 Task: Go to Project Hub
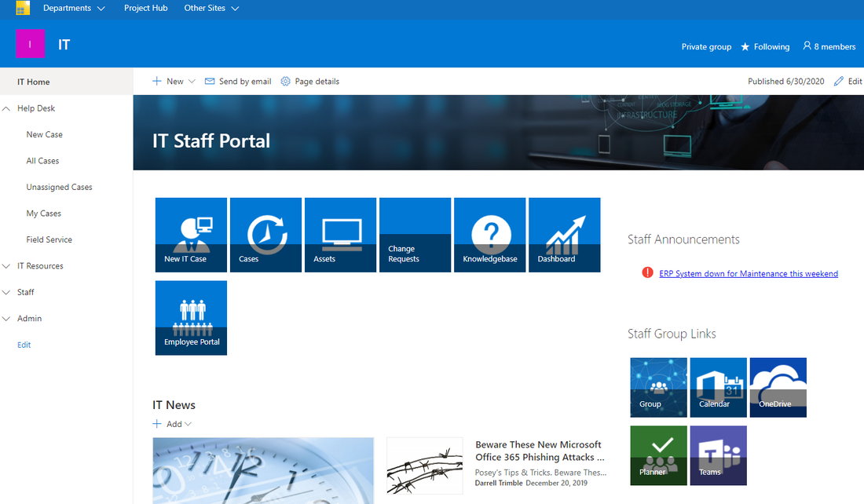pos(145,8)
